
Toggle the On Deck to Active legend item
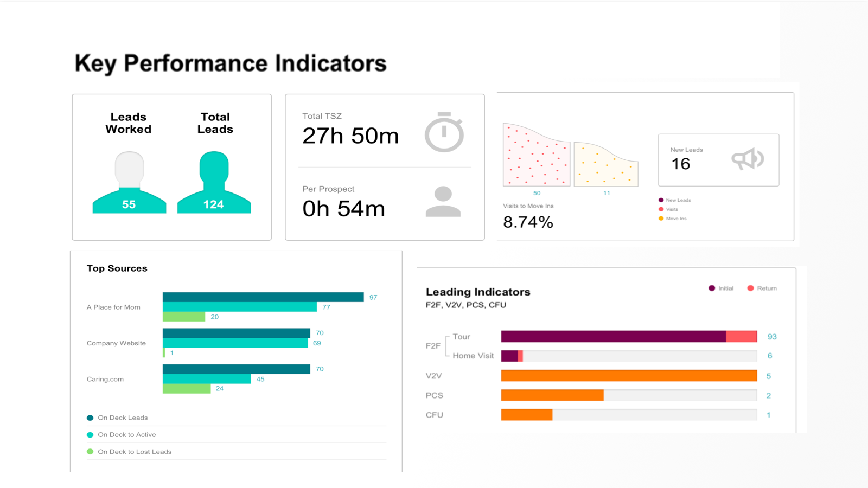[x=122, y=435]
